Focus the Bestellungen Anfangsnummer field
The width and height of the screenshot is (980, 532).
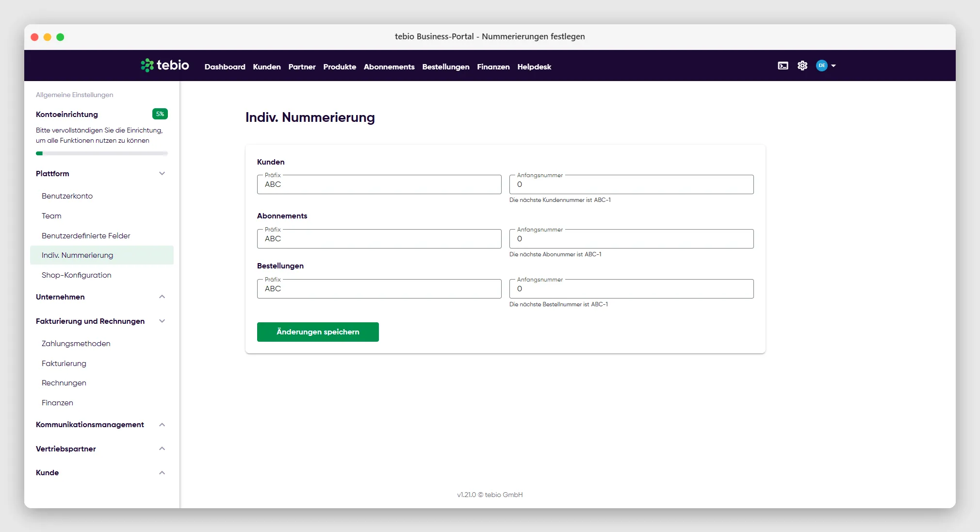click(632, 289)
